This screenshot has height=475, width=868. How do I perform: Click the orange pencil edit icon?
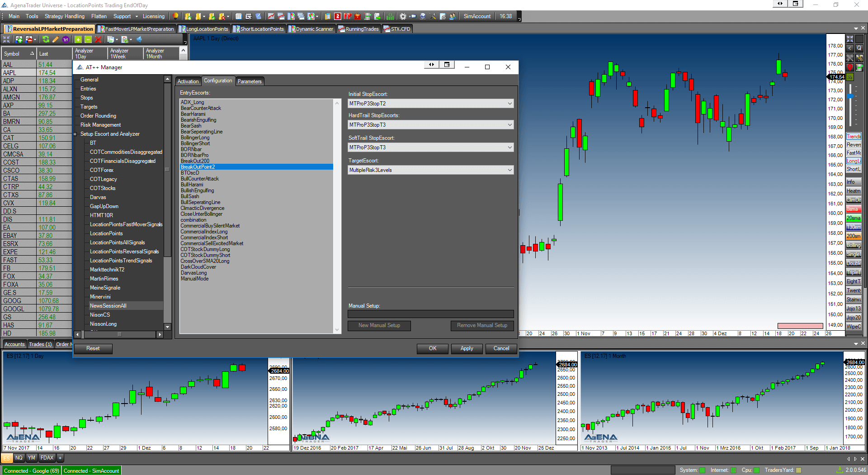coord(56,39)
